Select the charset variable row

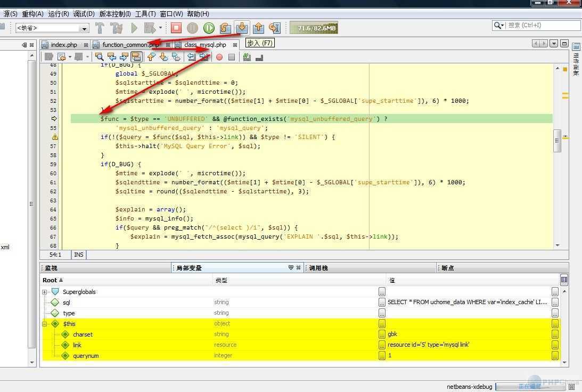point(301,334)
